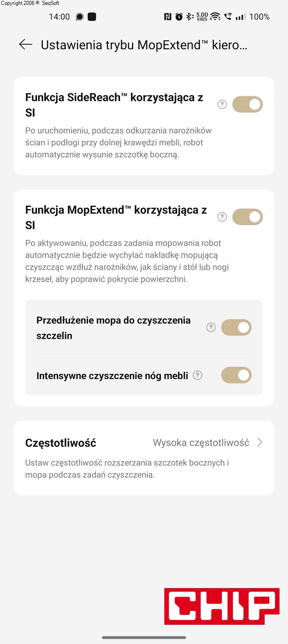The width and height of the screenshot is (288, 644).
Task: Show help for mop extension gap cleaning
Action: [211, 327]
